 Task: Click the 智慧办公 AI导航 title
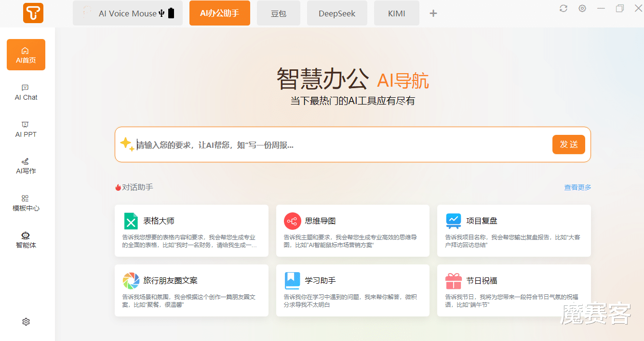353,79
